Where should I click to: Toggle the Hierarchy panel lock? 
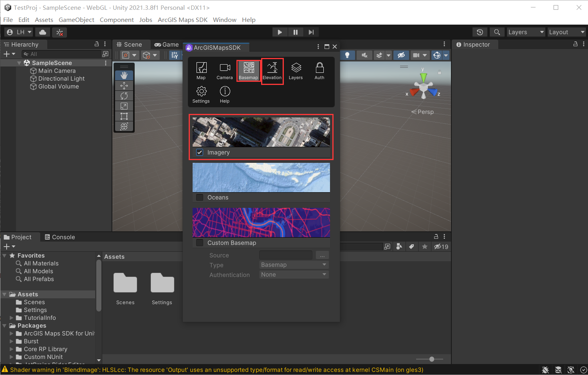tap(97, 44)
